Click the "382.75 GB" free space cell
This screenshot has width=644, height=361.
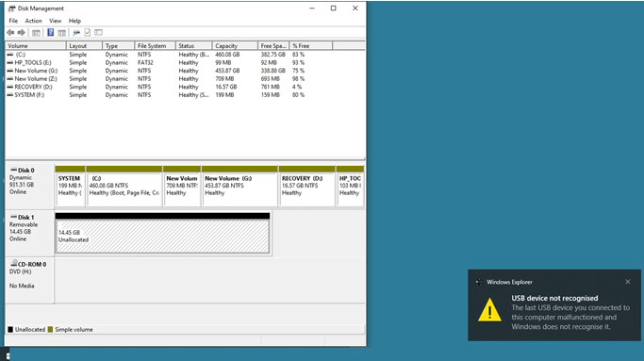coord(273,55)
